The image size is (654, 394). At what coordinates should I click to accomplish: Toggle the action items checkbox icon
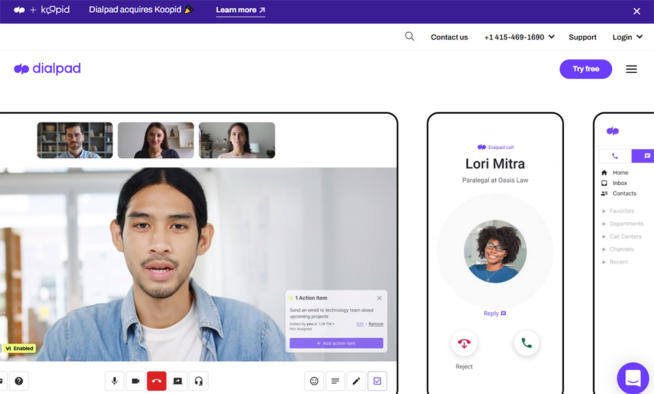point(377,381)
